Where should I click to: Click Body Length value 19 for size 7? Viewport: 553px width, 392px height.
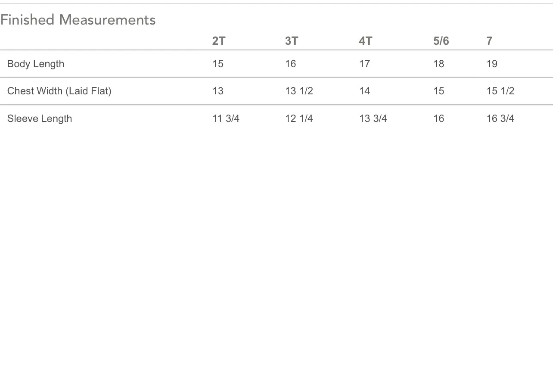click(492, 64)
